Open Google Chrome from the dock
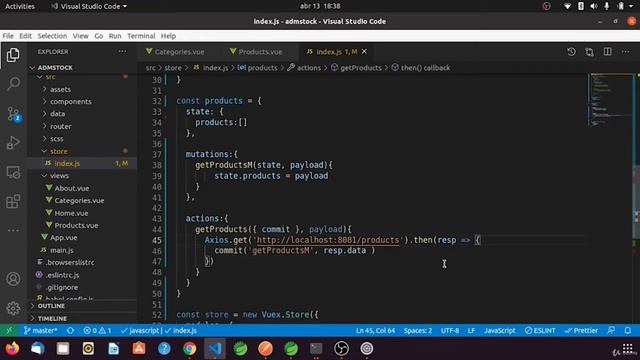The height and width of the screenshot is (360, 640). 189,349
